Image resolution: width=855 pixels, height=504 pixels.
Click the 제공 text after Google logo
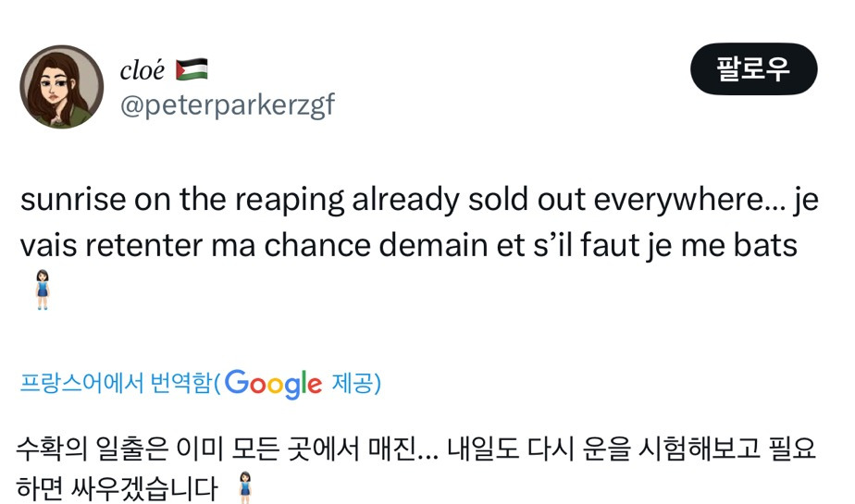355,383
